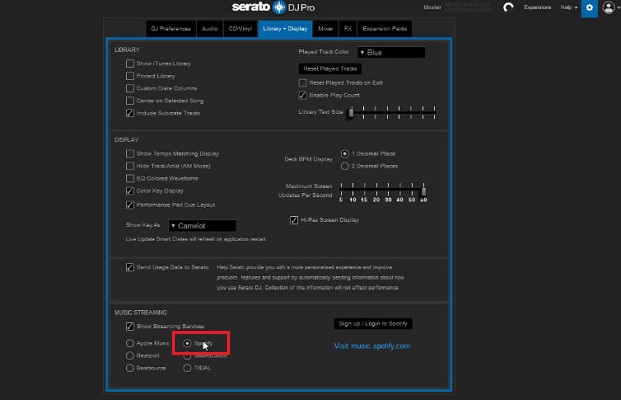Screen dimensions: 621x400
Task: Click the blue settings gear icon
Action: (589, 8)
